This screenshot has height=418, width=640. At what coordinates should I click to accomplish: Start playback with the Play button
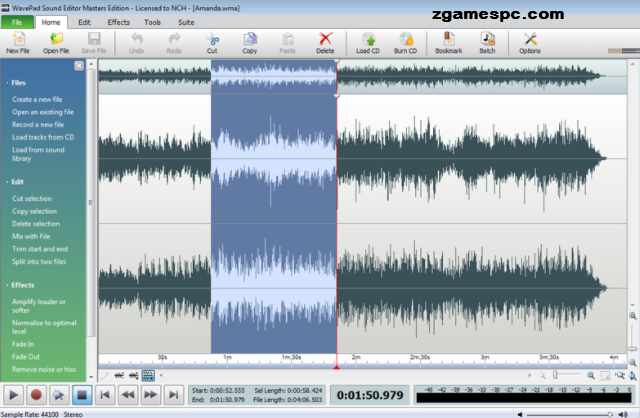[x=13, y=395]
